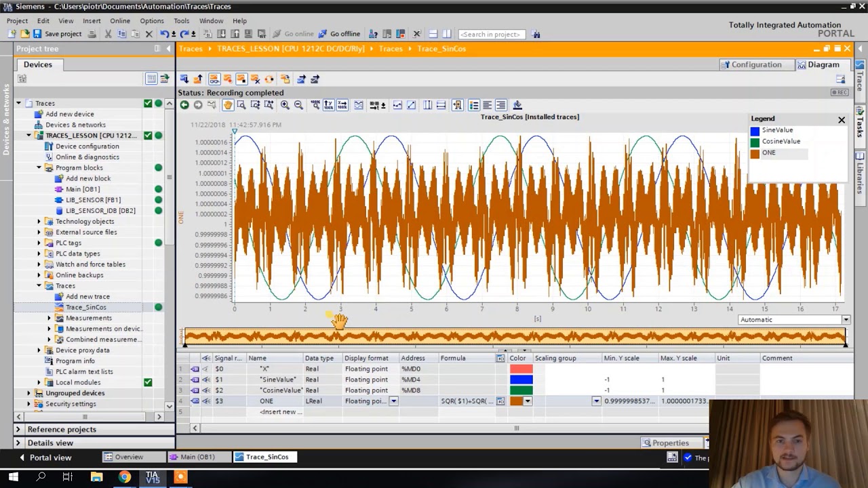868x488 pixels.
Task: Click the scale X to 100% icon
Action: 342,105
